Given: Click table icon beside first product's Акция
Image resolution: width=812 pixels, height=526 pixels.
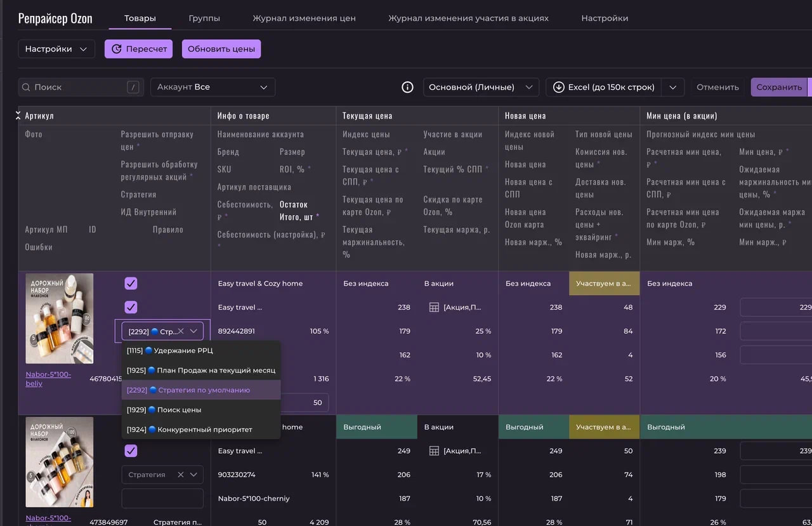Looking at the screenshot, I should [x=434, y=307].
